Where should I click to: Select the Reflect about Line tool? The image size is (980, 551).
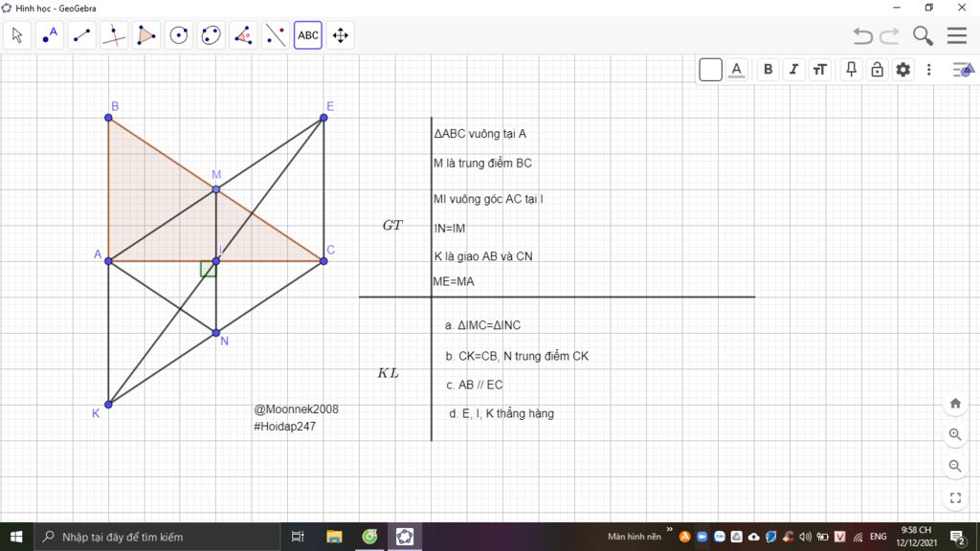pyautogui.click(x=276, y=35)
